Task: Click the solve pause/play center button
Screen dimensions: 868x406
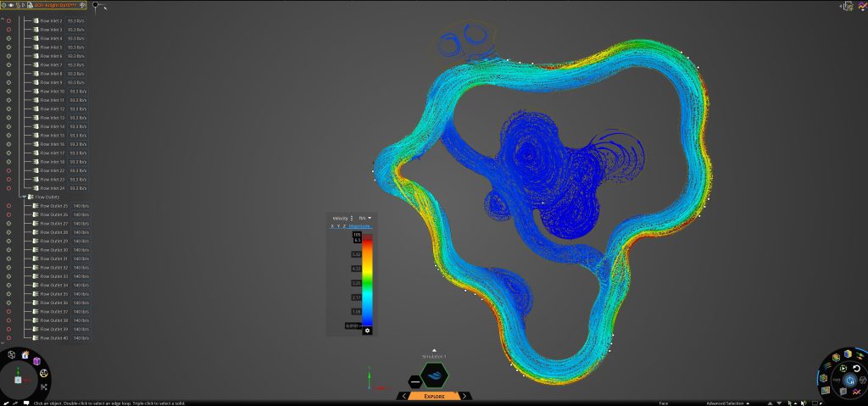Action: tap(850, 380)
